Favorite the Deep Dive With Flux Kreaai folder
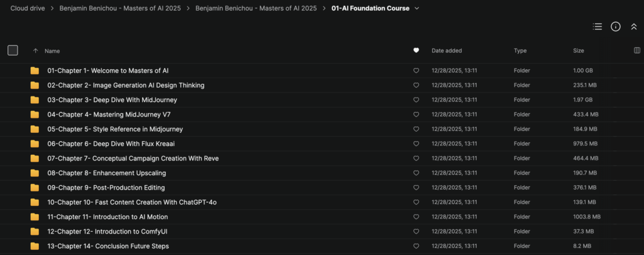 tap(416, 144)
